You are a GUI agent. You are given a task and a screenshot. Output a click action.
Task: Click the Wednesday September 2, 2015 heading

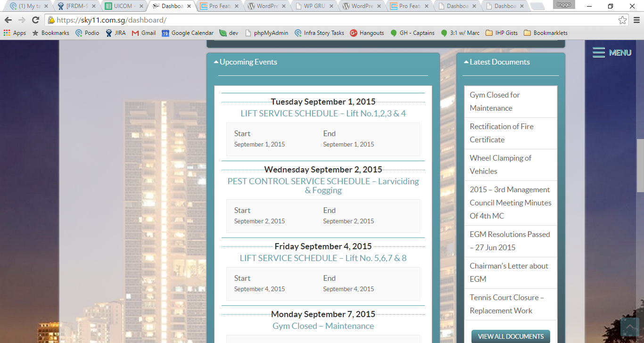(x=323, y=170)
